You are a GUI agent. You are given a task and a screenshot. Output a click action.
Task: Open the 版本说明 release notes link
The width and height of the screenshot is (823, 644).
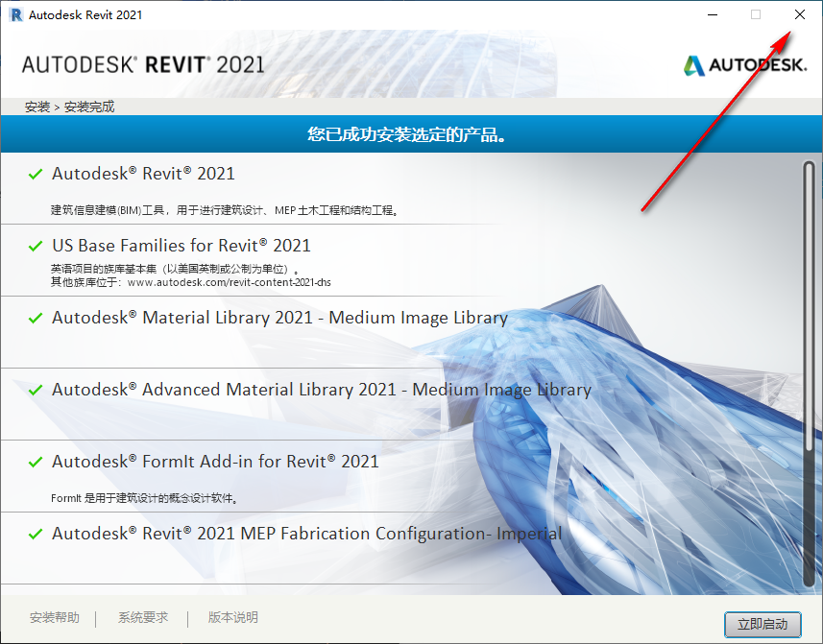point(233,618)
